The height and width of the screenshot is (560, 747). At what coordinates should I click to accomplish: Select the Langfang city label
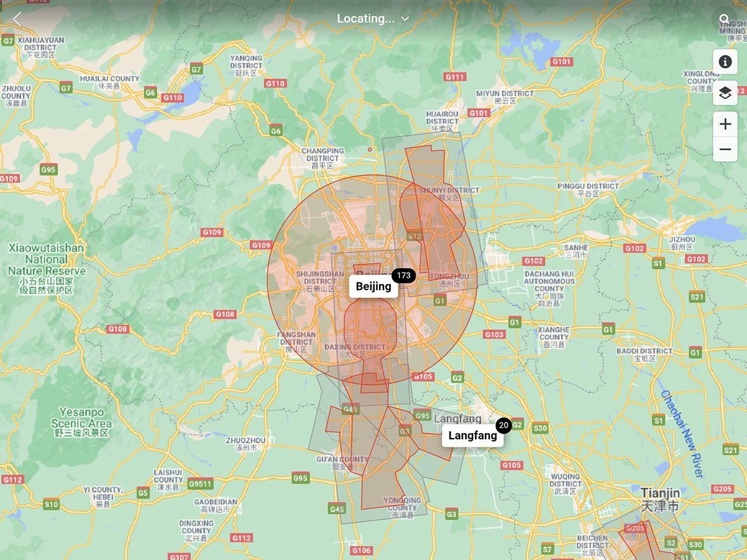(472, 436)
